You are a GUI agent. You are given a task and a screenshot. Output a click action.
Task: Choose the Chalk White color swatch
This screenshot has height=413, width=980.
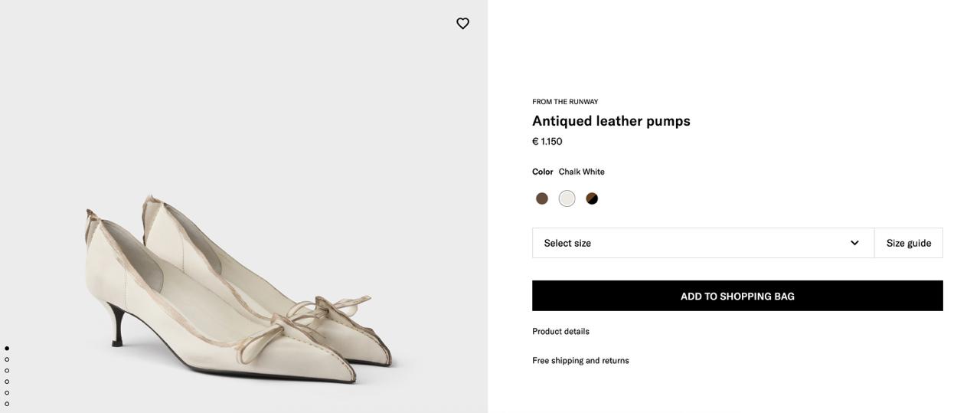pos(567,198)
